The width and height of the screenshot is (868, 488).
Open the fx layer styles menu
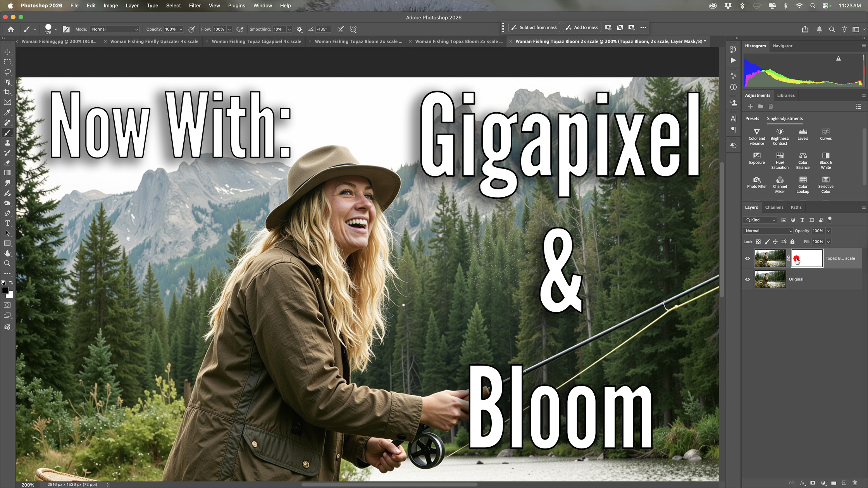click(802, 483)
